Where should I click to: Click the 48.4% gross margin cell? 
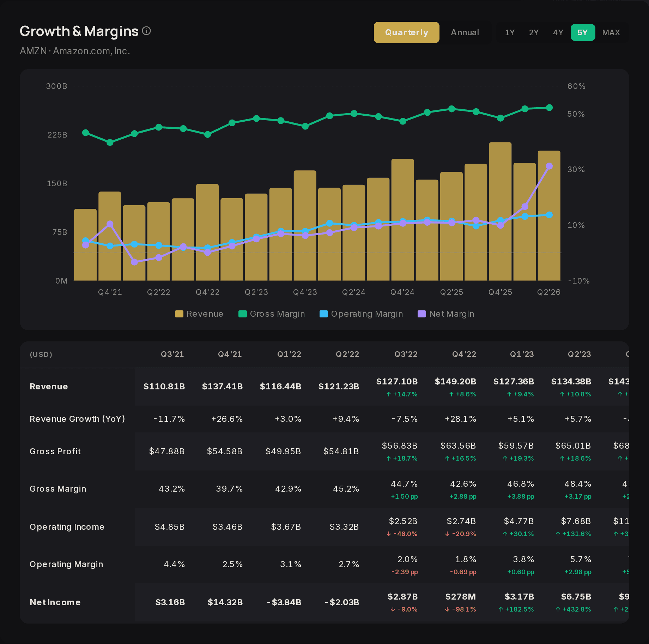pos(578,484)
